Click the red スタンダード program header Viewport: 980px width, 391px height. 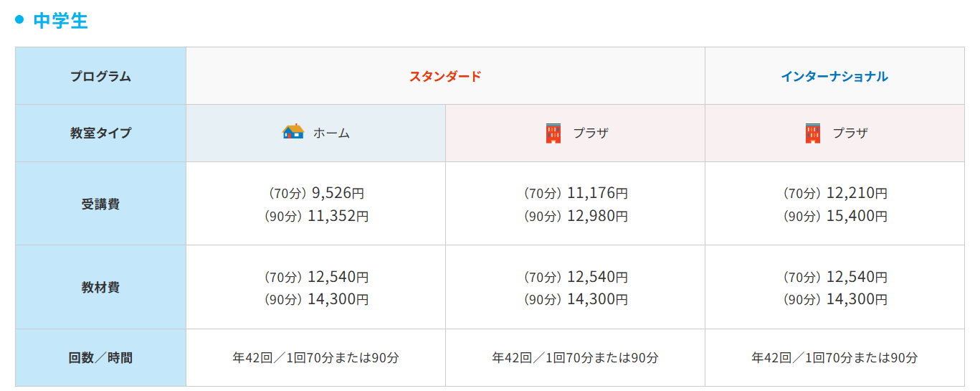445,76
